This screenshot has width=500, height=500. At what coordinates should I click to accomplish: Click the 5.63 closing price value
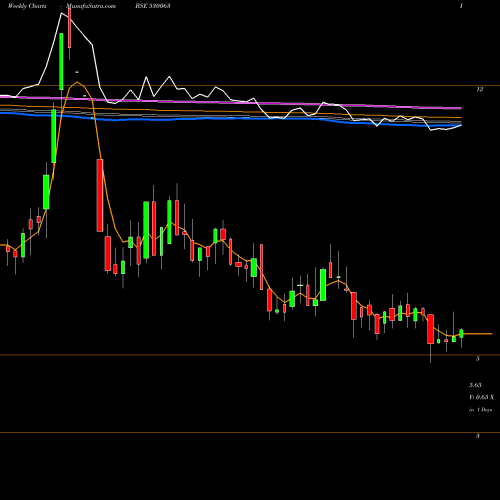pyautogui.click(x=475, y=385)
